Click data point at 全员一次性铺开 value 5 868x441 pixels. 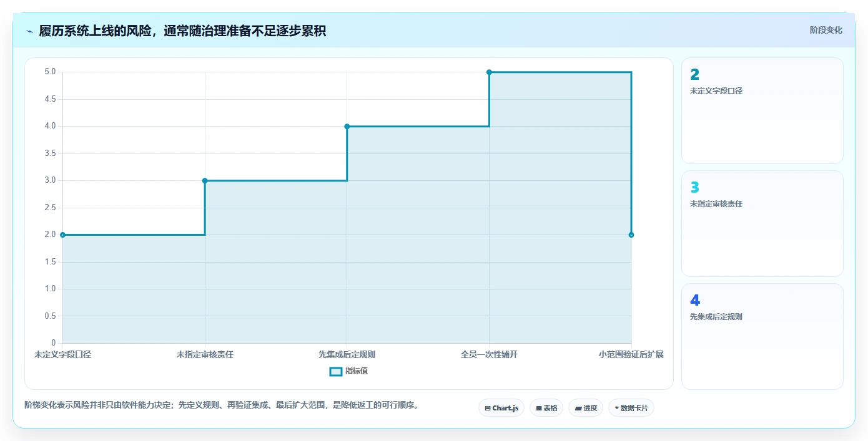click(489, 72)
